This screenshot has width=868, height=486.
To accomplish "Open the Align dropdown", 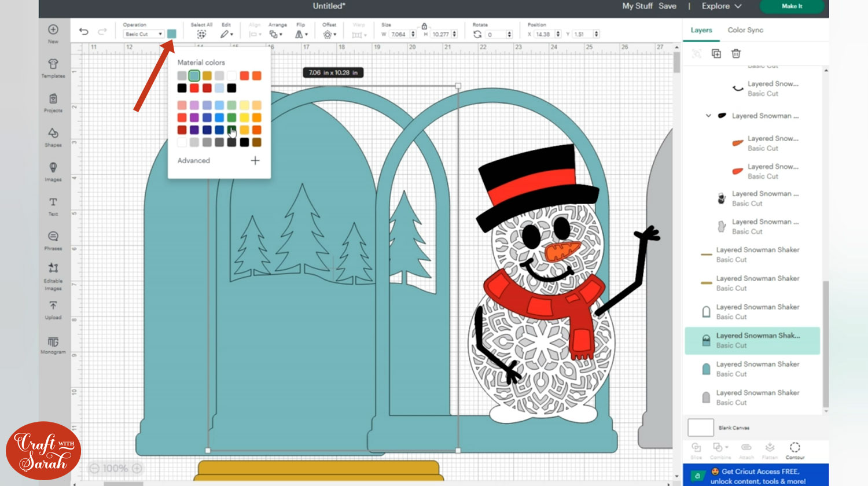I will click(x=254, y=34).
